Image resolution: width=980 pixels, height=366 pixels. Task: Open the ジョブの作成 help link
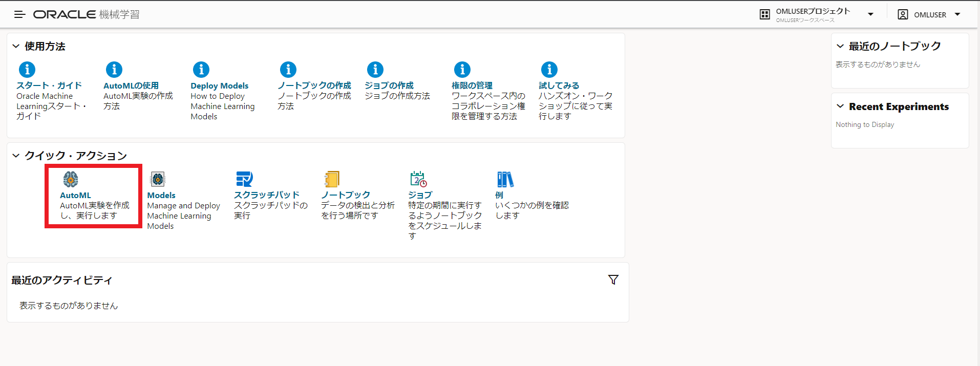pyautogui.click(x=389, y=85)
